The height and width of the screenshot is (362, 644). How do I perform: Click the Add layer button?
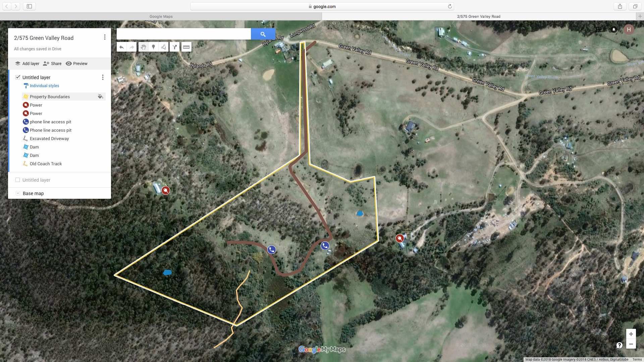27,64
